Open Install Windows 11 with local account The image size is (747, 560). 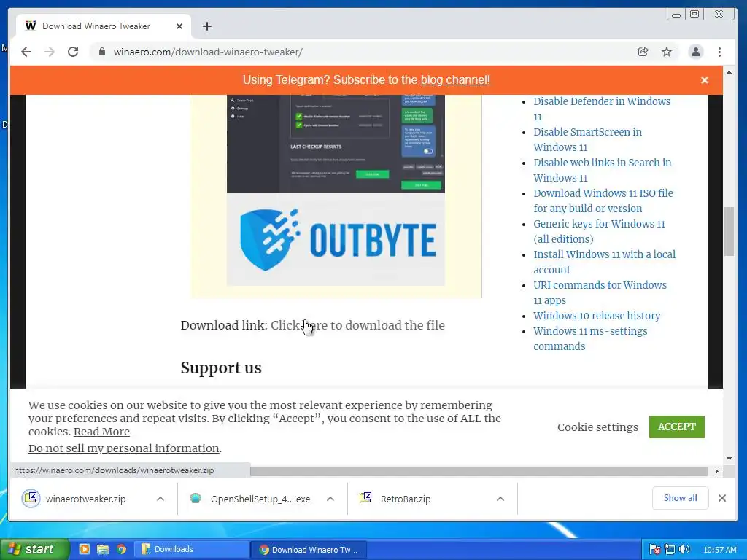click(604, 262)
